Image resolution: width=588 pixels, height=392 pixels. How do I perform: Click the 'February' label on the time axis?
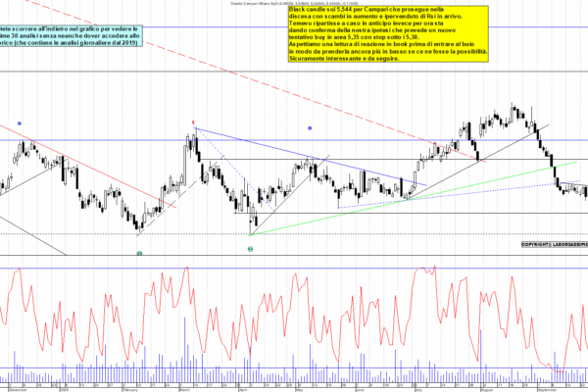pos(129,387)
